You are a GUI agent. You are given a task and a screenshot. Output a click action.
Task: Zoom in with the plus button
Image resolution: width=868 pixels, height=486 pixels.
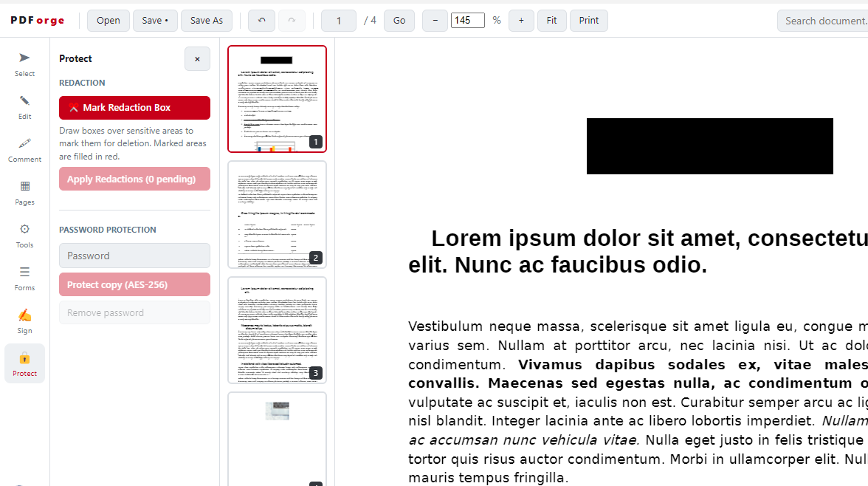pyautogui.click(x=521, y=21)
